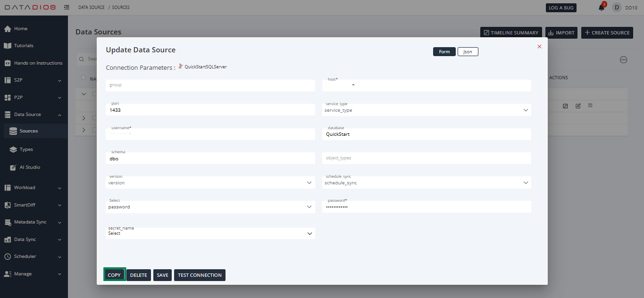The image size is (644, 298).
Task: Switch to the Form view tab
Action: (x=444, y=52)
